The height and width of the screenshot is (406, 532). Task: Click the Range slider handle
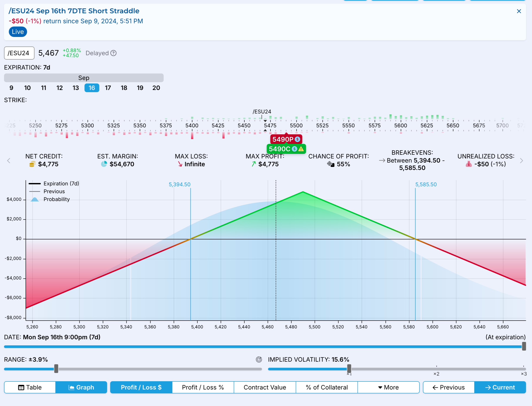[x=56, y=369]
